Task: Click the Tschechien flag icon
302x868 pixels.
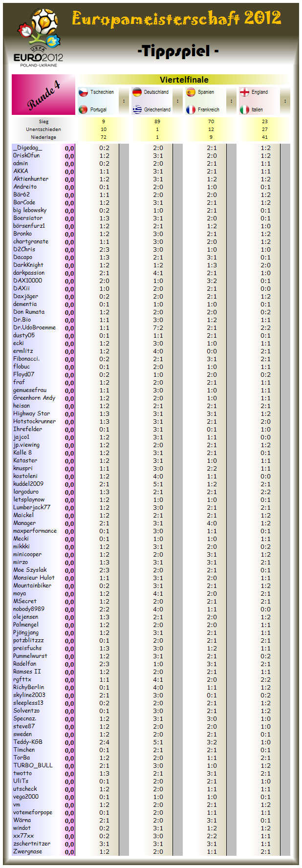Action: coord(83,92)
